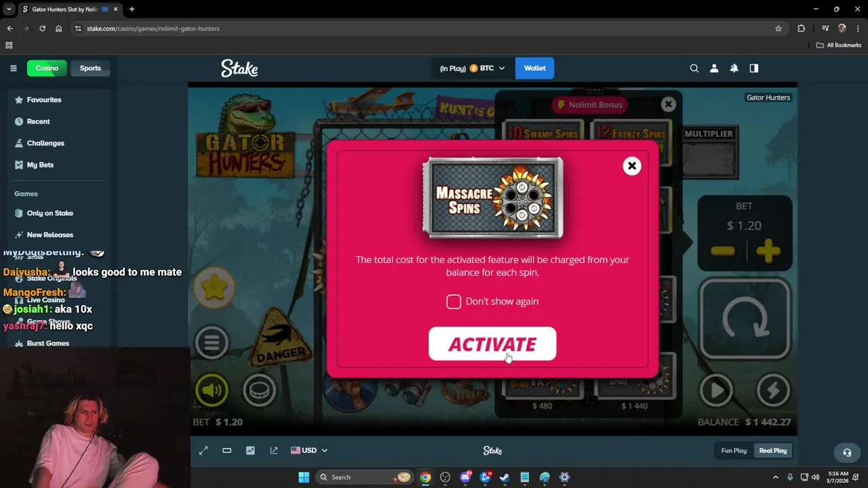
Task: Open My Bets in the sidebar
Action: (x=40, y=165)
